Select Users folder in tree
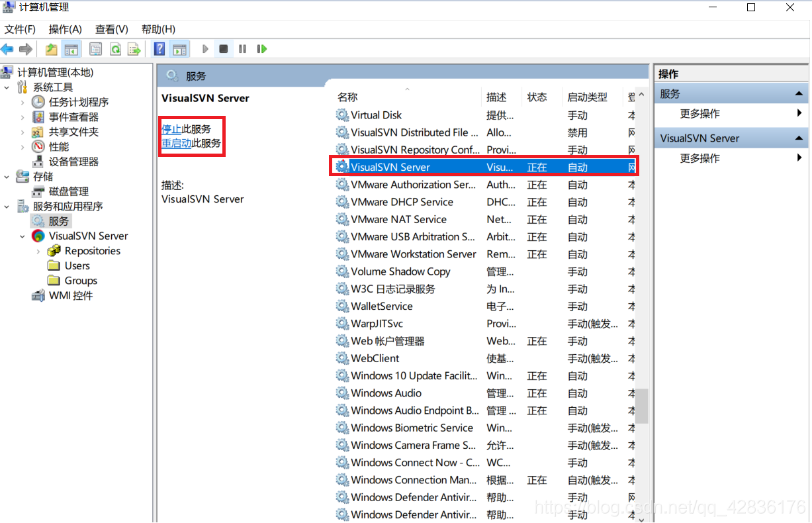This screenshot has height=523, width=812. pos(77,265)
